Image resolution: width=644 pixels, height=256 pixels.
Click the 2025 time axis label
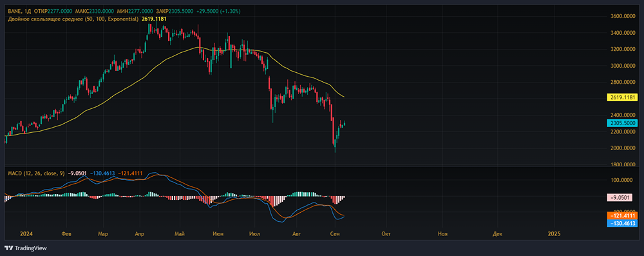[554, 234]
